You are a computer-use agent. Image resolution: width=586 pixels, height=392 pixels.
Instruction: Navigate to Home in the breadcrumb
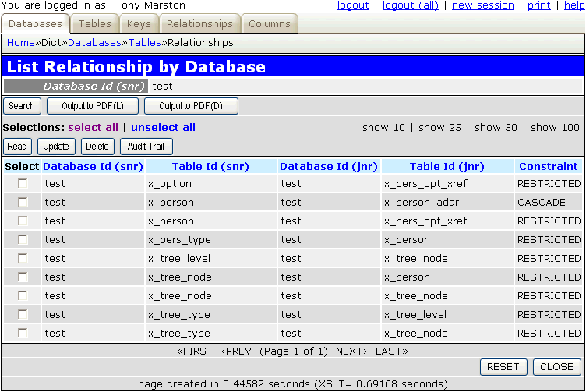tap(20, 43)
